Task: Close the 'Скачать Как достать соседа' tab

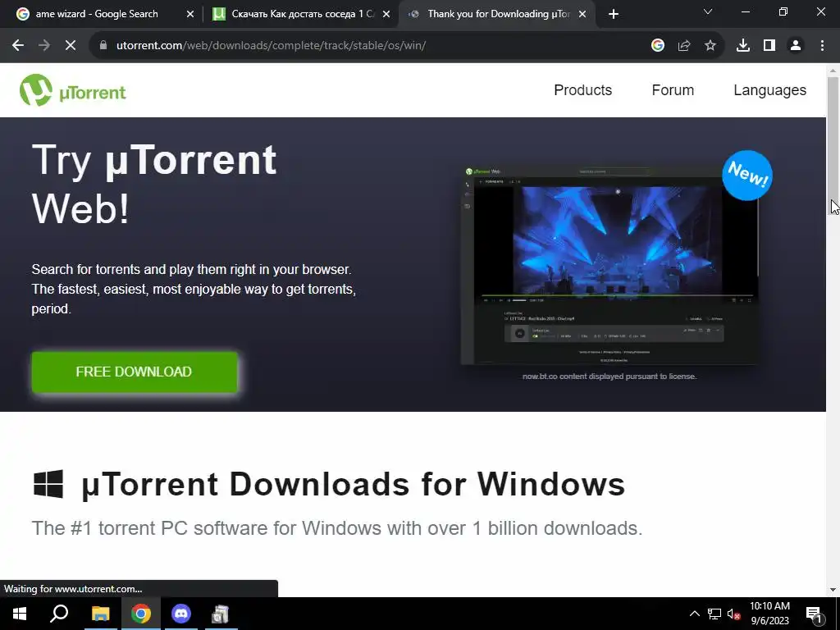Action: [386, 15]
